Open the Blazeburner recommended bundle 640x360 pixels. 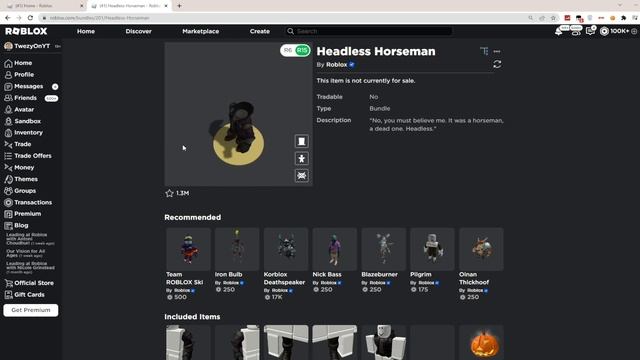coord(384,260)
